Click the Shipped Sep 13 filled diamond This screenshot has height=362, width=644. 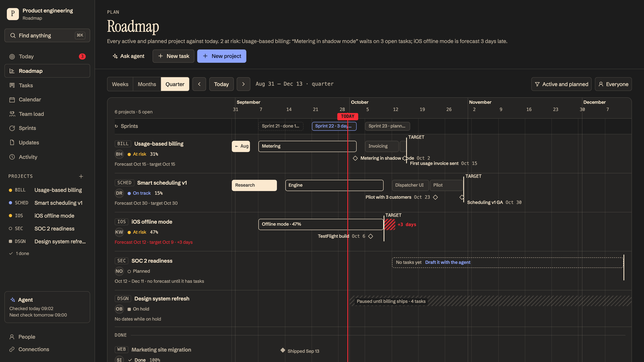click(x=283, y=350)
